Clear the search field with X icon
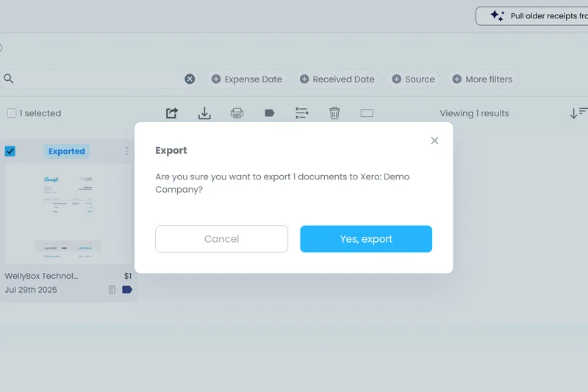Viewport: 588px width, 392px height. point(190,79)
